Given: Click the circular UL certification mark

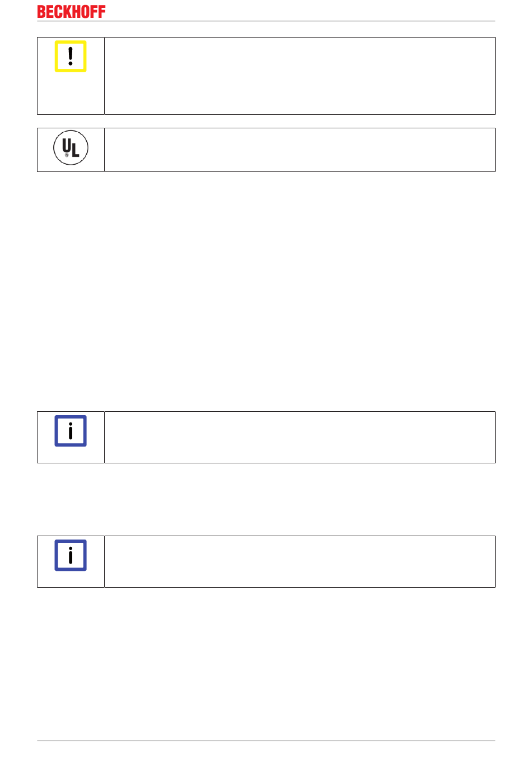Looking at the screenshot, I should click(x=71, y=148).
